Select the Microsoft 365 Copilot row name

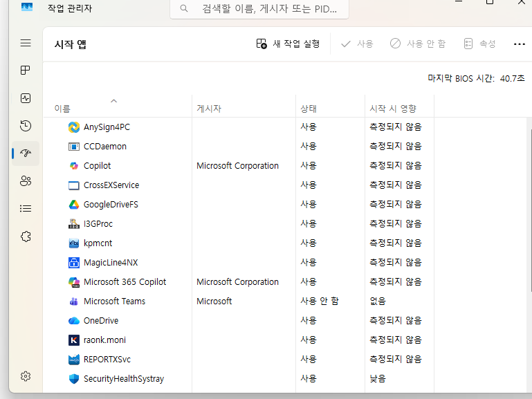pos(125,282)
